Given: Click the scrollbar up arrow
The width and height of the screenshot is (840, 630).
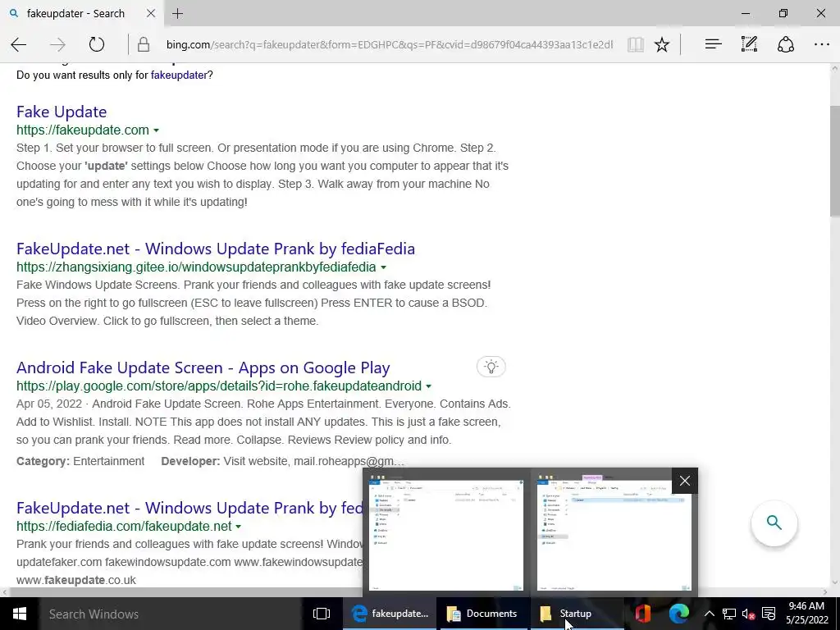Looking at the screenshot, I should [x=834, y=69].
